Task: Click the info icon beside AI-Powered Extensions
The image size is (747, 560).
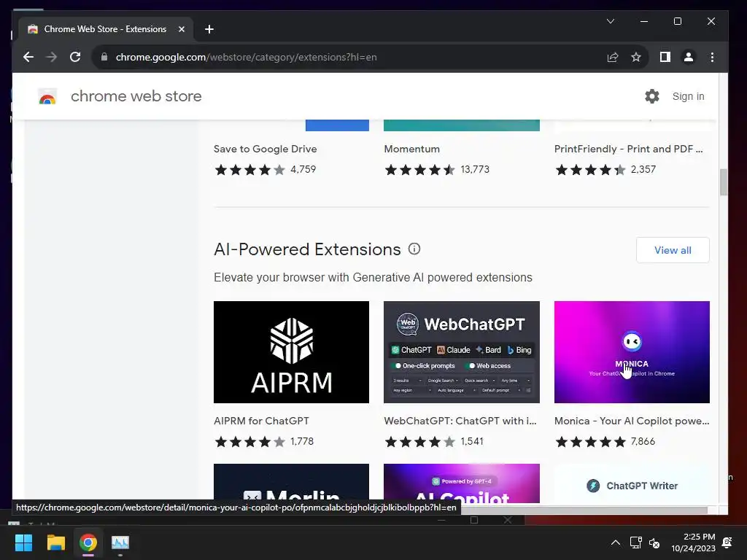Action: pyautogui.click(x=414, y=249)
